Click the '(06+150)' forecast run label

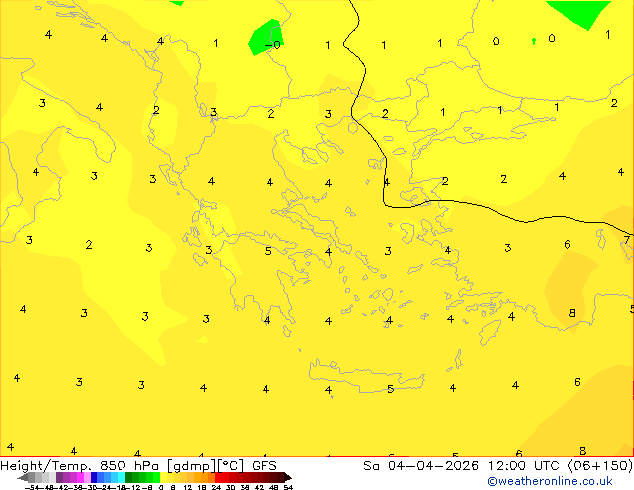click(x=600, y=466)
